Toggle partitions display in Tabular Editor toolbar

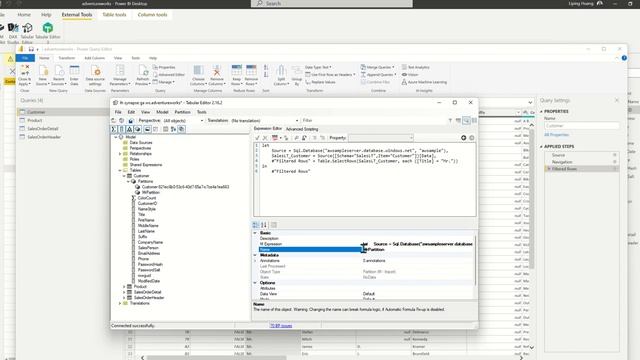pos(138,129)
